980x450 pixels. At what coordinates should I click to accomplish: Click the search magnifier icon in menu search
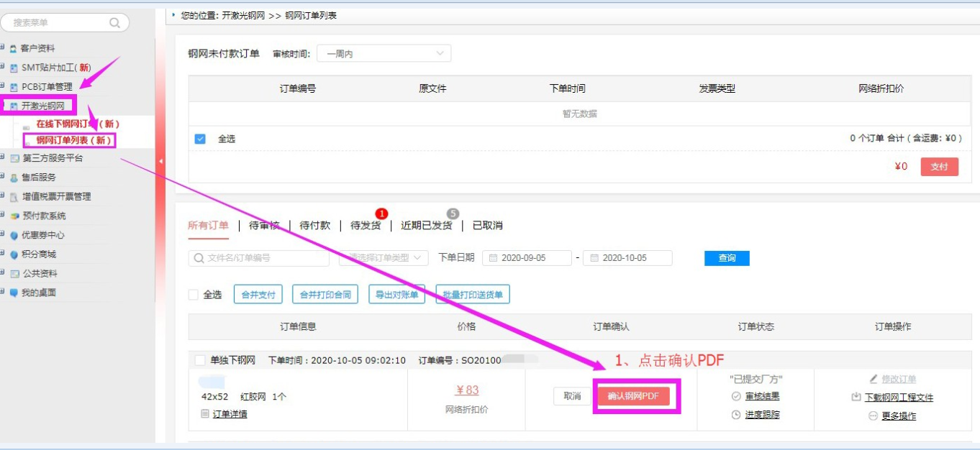coord(114,23)
